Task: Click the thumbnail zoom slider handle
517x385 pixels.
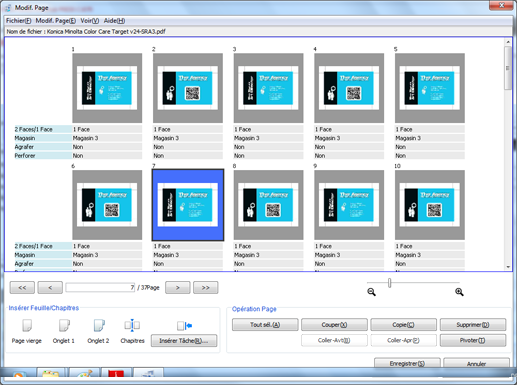Action: (389, 283)
